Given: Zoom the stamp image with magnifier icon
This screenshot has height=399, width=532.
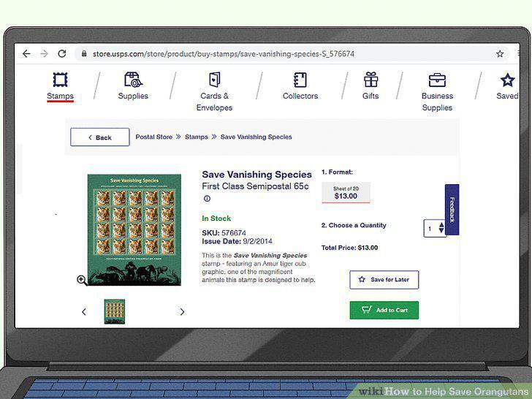Looking at the screenshot, I should tap(82, 281).
